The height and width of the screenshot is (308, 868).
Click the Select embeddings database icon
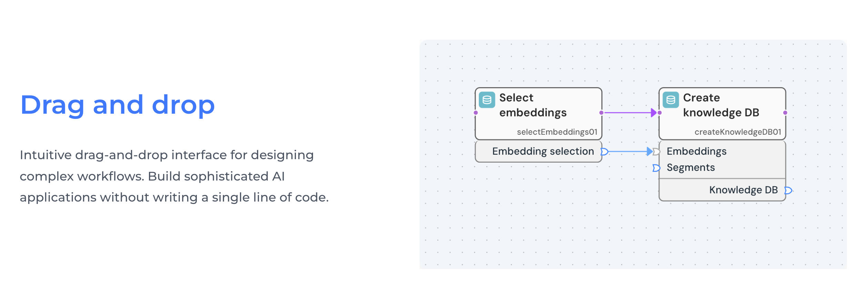point(487,100)
